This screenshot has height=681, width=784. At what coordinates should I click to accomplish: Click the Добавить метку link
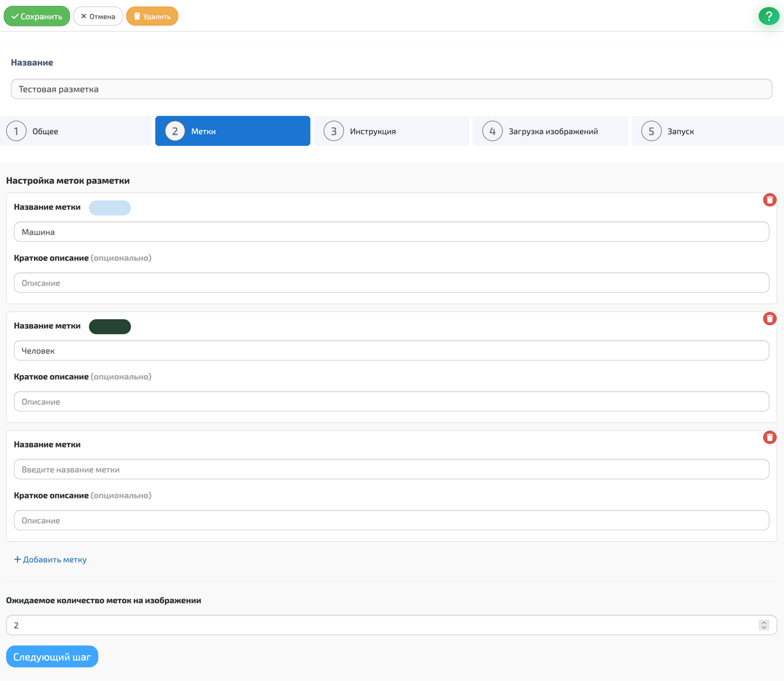(x=50, y=559)
